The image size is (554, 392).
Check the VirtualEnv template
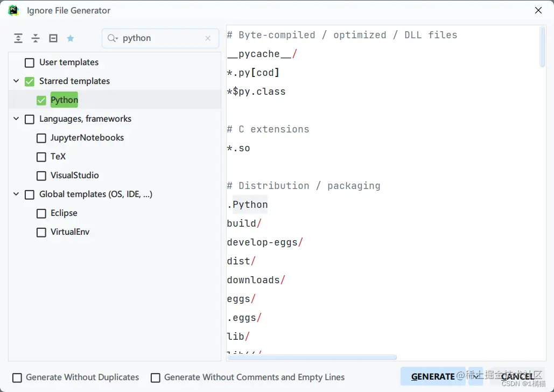41,232
